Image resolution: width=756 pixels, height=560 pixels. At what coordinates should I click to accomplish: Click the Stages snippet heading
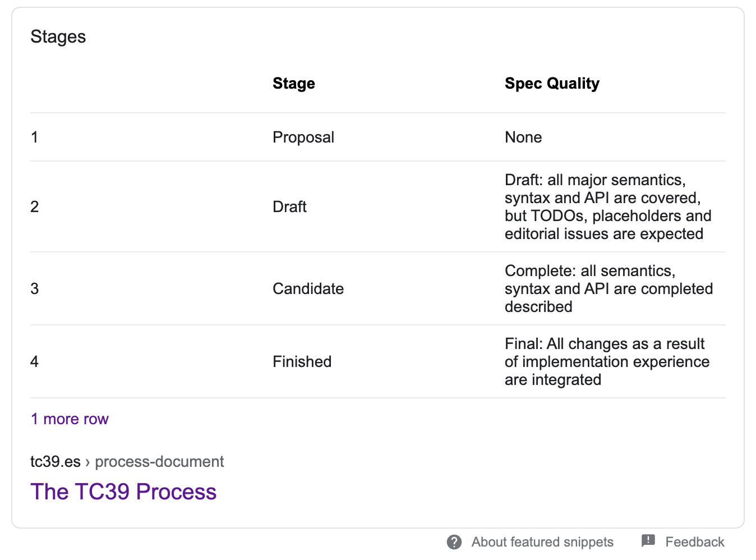58,36
